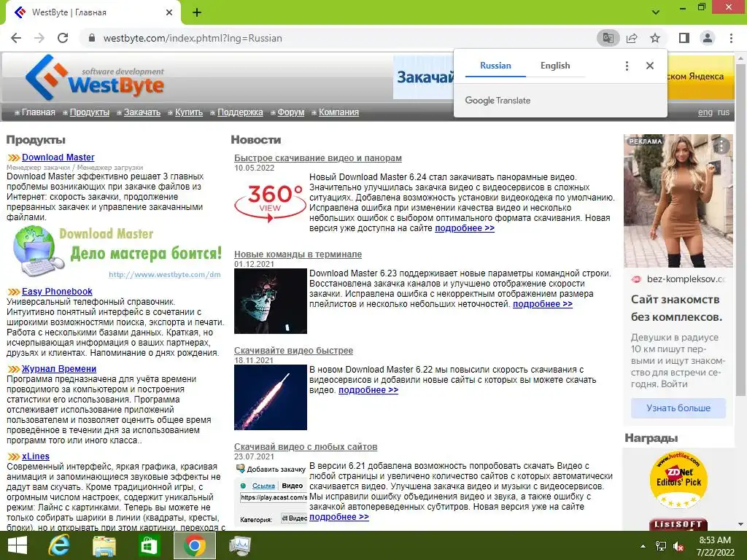The image size is (747, 560).
Task: Open the xLines product link
Action: pos(36,456)
